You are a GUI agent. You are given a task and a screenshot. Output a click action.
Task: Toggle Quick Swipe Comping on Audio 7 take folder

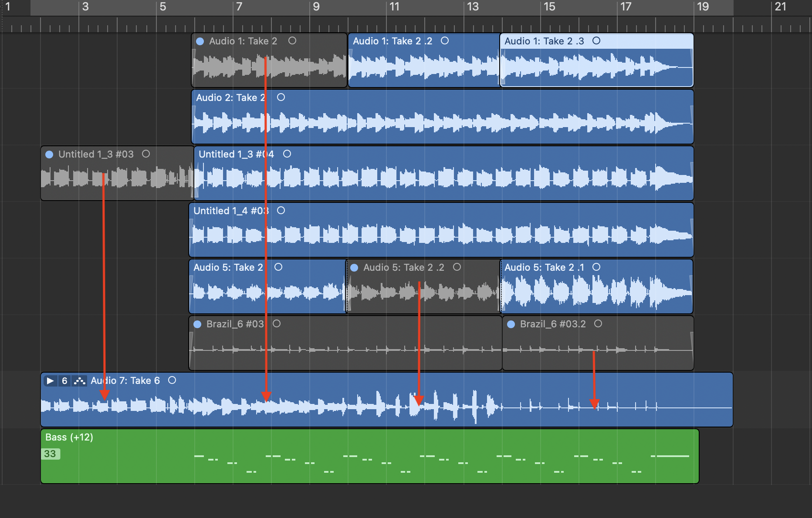79,381
